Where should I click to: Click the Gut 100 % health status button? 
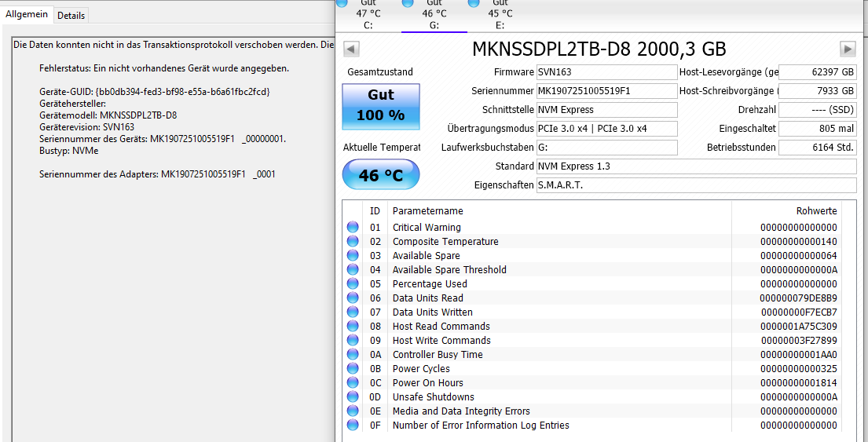click(381, 106)
